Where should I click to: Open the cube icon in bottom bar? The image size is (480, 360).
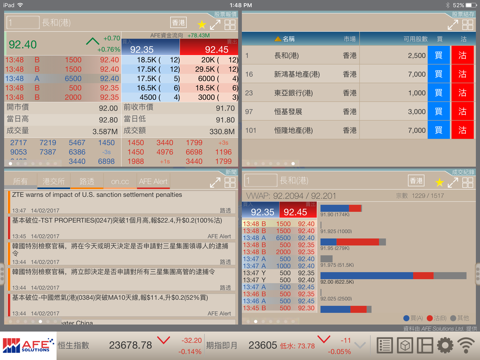[405, 345]
